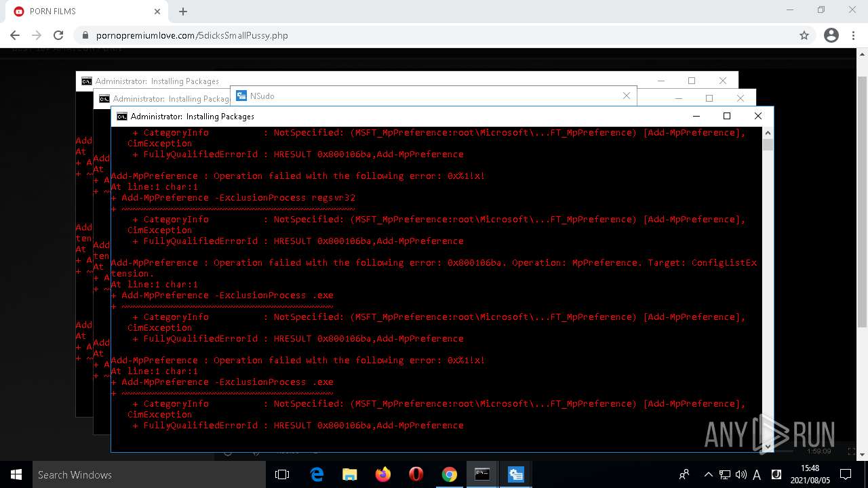The width and height of the screenshot is (868, 488).
Task: Open the Chrome three-dot menu
Action: 854,35
